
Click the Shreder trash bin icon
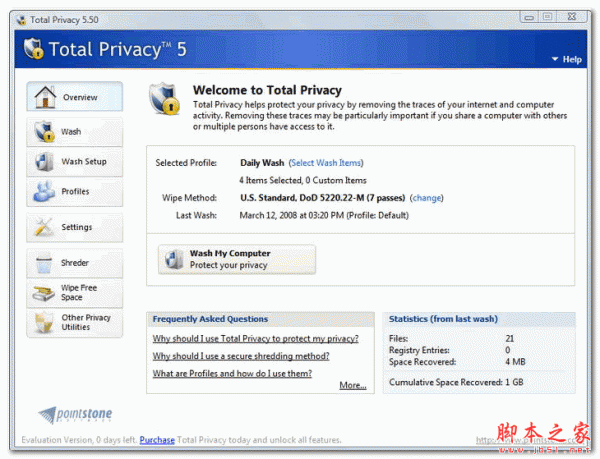pos(44,263)
